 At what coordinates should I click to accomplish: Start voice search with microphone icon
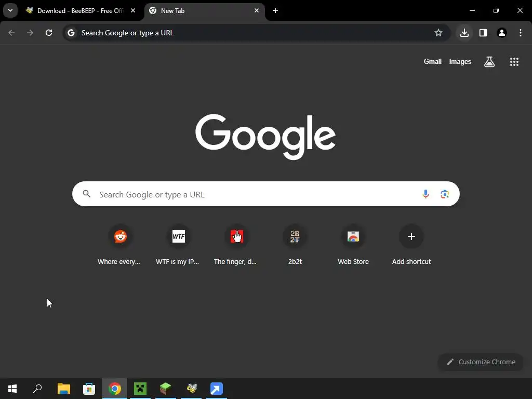tap(425, 194)
